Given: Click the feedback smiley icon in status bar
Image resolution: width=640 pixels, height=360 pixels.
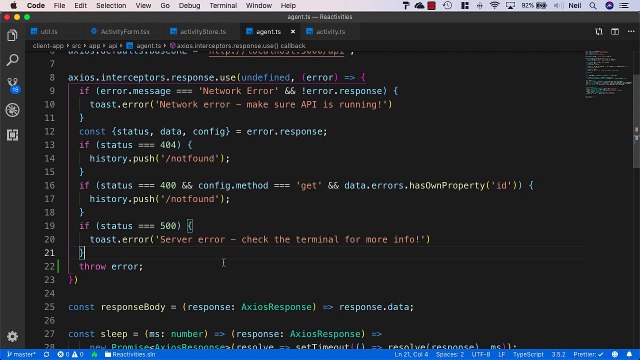Looking at the screenshot, I should pyautogui.click(x=615, y=354).
